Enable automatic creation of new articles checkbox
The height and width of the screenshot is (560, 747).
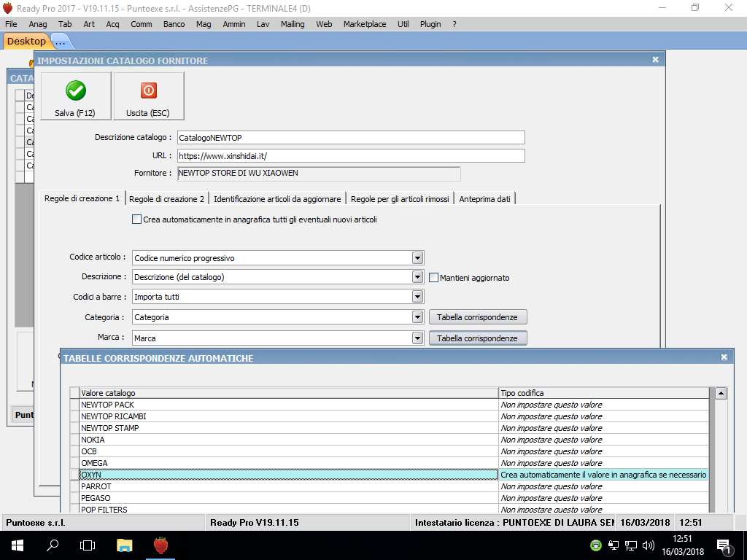[136, 219]
